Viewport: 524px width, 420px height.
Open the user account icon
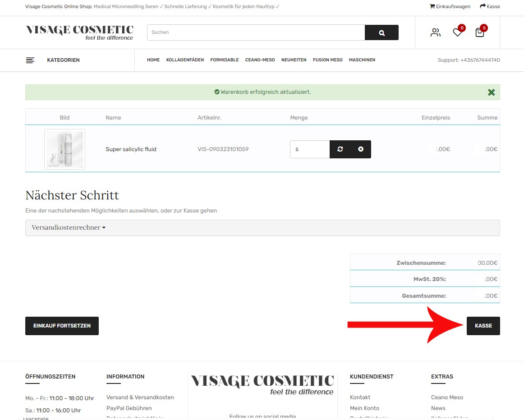pos(435,32)
